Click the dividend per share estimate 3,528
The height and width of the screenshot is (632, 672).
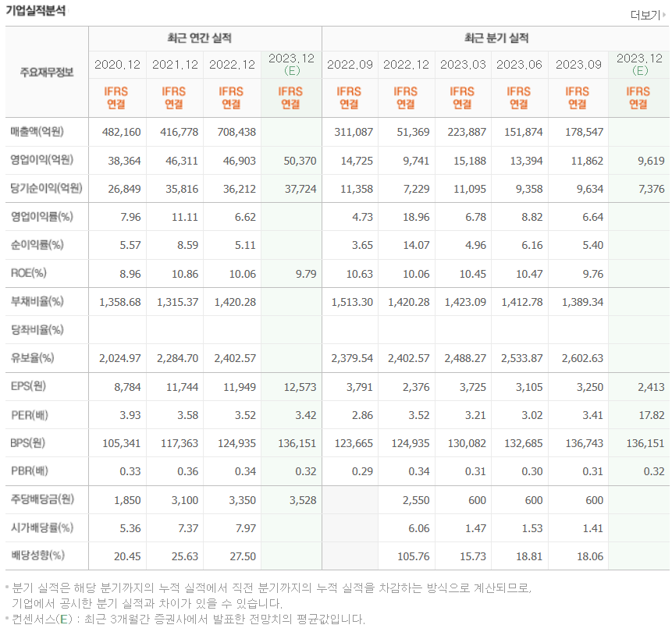click(x=303, y=500)
